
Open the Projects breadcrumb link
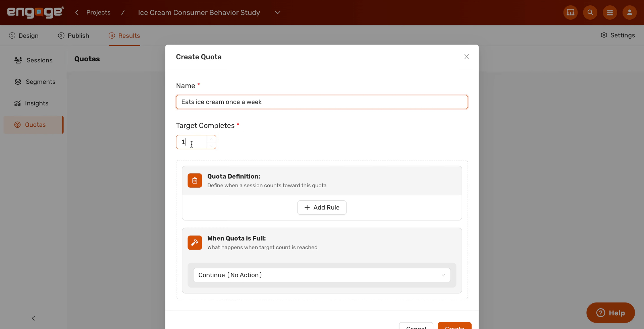click(98, 12)
